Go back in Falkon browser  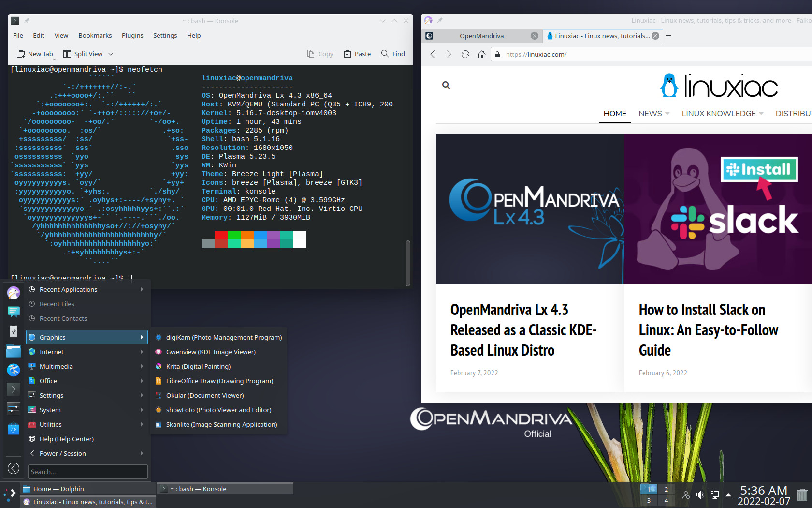coord(433,54)
